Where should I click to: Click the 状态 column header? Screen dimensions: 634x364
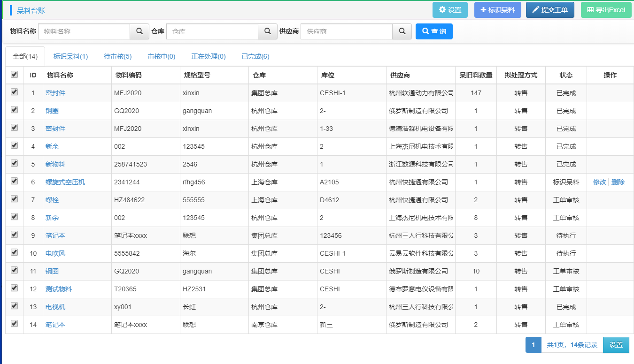566,75
